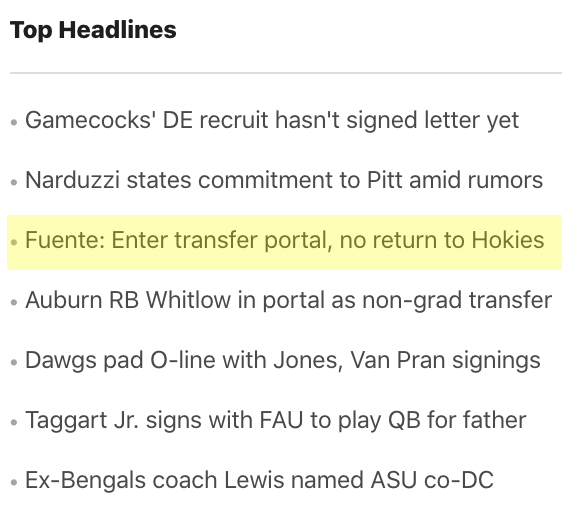Click the bullet beside the Fuente headline
The width and height of the screenshot is (578, 516).
coord(14,242)
